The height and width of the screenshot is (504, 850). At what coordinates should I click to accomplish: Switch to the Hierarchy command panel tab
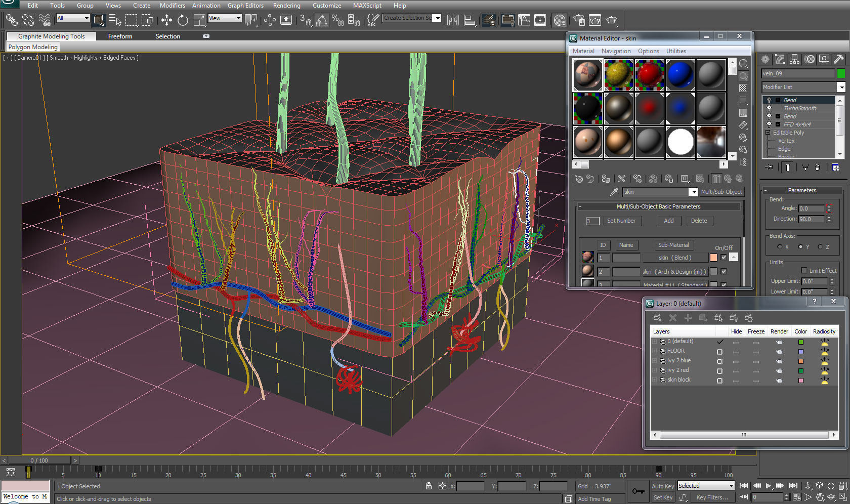[x=795, y=60]
